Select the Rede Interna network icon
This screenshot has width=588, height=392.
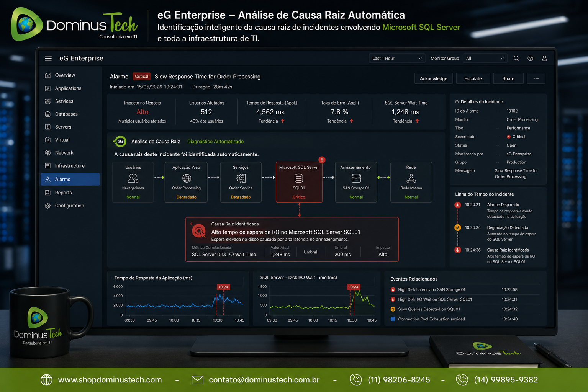(x=411, y=178)
